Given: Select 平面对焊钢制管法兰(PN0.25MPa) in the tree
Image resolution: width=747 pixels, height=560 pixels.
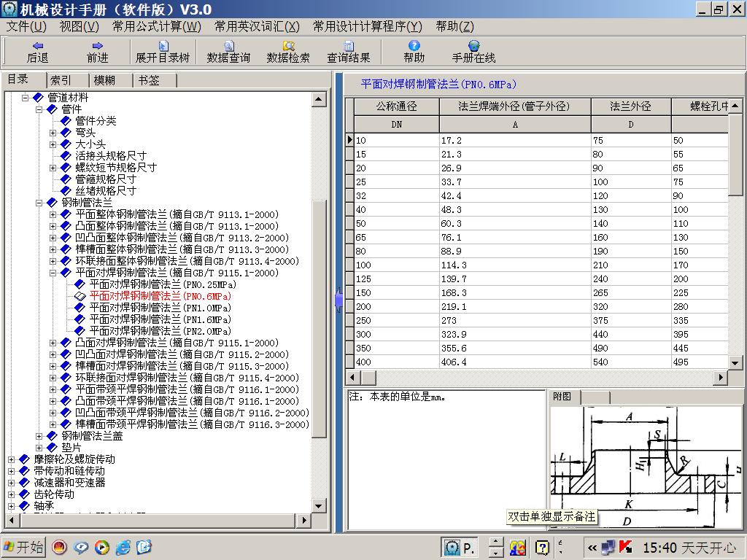Looking at the screenshot, I should coord(163,285).
